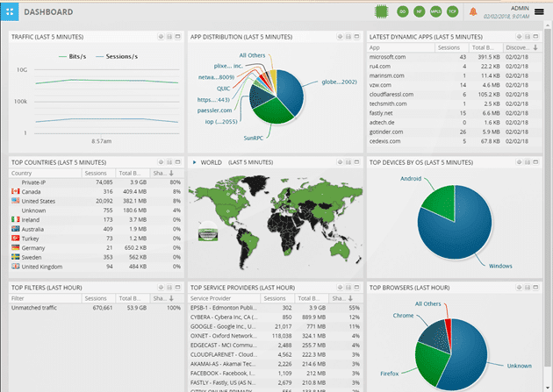The width and height of the screenshot is (553, 392).
Task: Toggle the Bits/s series in traffic legend
Action: 72,56
